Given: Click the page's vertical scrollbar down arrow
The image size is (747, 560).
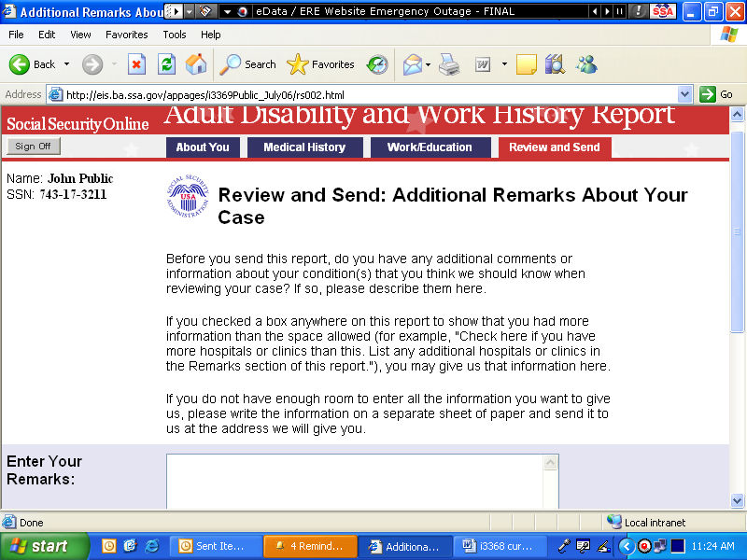Looking at the screenshot, I should 737,500.
